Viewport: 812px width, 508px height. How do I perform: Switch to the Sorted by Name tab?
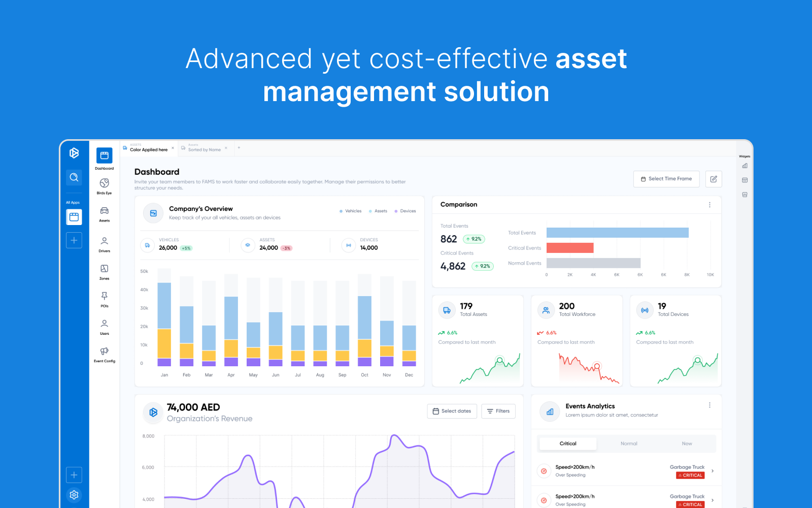[x=203, y=148]
